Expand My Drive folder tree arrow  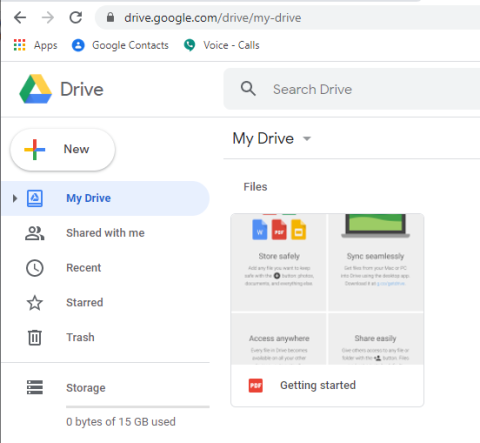pos(15,198)
